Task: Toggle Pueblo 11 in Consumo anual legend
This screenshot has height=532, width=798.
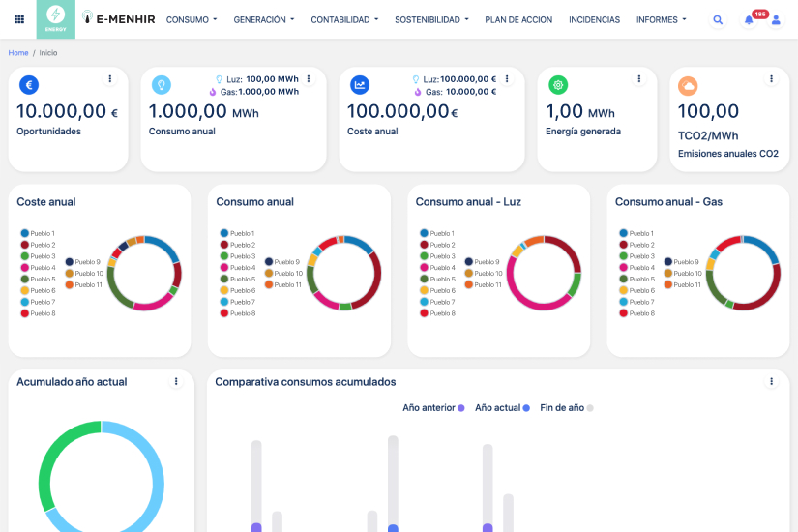Action: (283, 284)
